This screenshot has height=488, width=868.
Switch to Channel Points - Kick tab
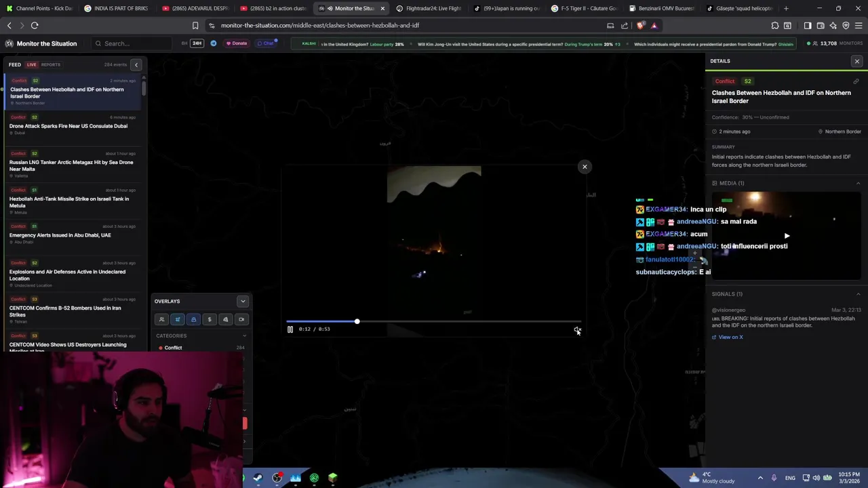pyautogui.click(x=39, y=8)
